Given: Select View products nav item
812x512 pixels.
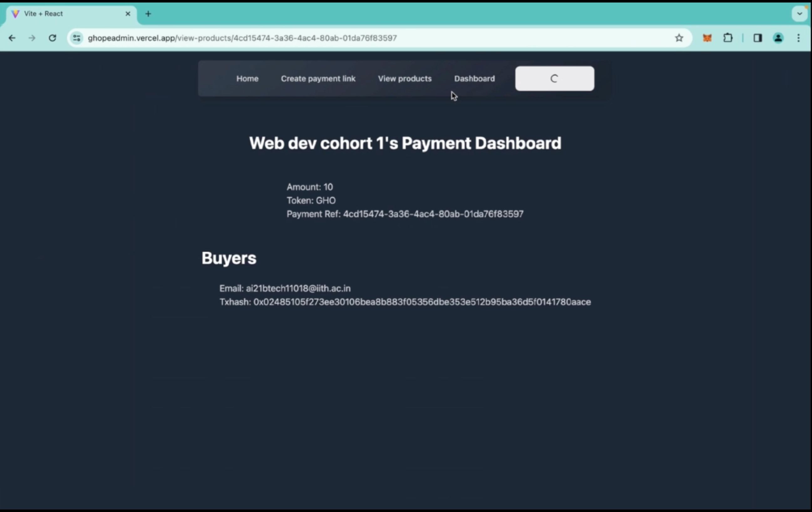Looking at the screenshot, I should (x=404, y=79).
